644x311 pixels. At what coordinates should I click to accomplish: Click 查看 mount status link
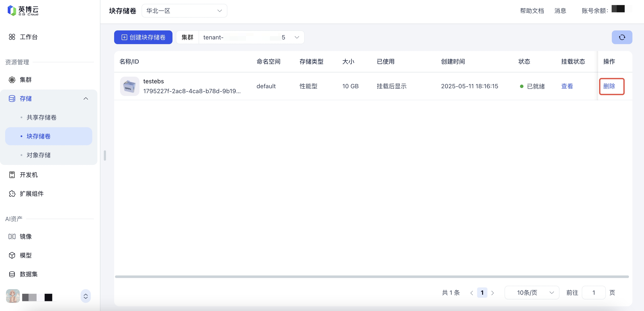pos(567,86)
